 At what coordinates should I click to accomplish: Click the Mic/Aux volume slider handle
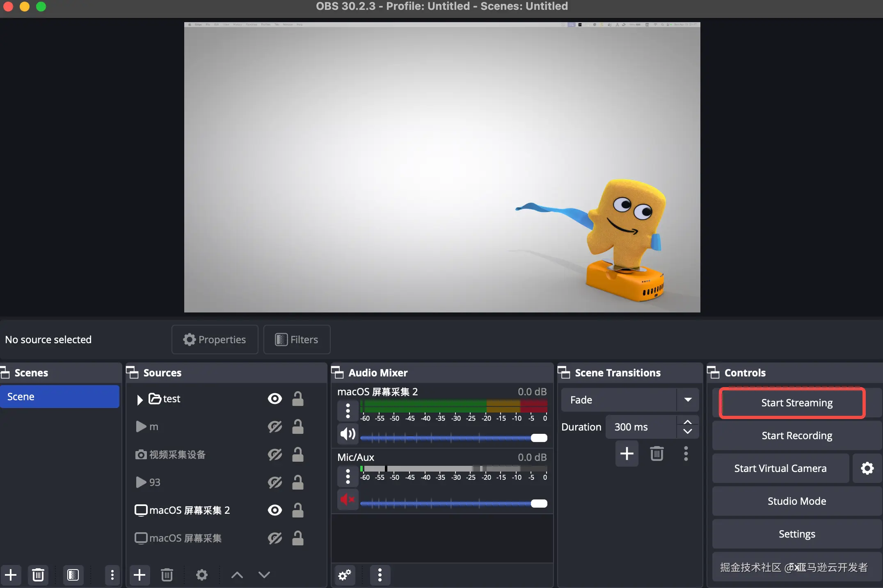(x=539, y=504)
